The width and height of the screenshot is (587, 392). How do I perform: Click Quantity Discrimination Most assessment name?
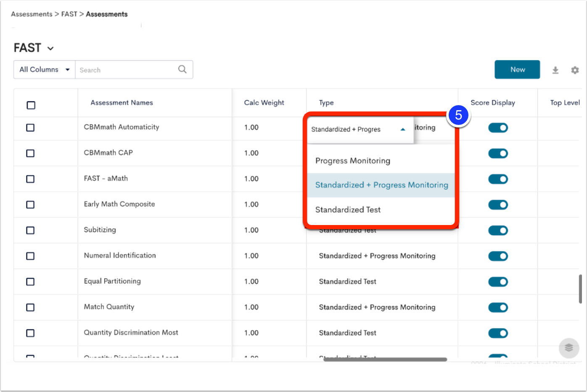coord(131,332)
